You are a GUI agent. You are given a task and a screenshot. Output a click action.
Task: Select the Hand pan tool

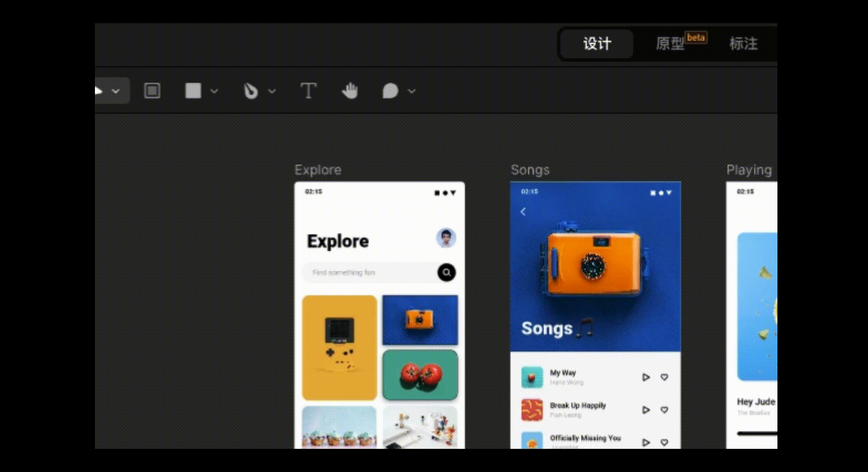point(350,91)
